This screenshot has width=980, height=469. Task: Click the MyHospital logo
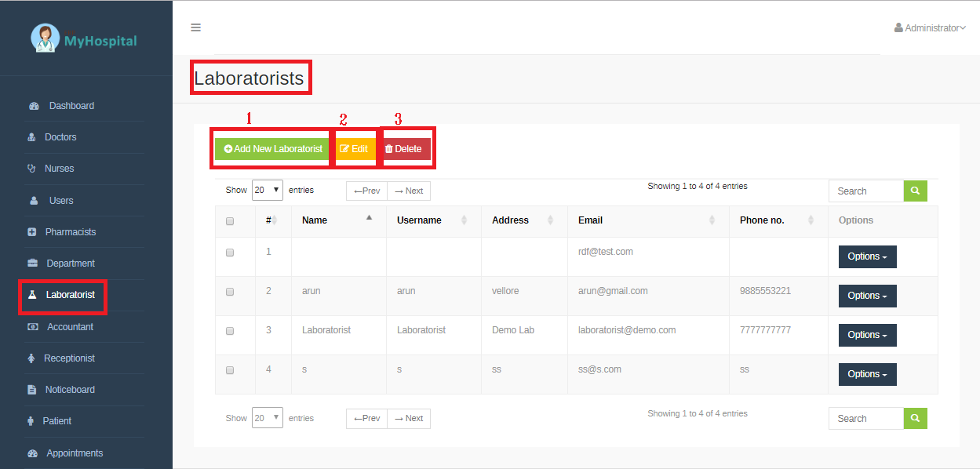(83, 38)
